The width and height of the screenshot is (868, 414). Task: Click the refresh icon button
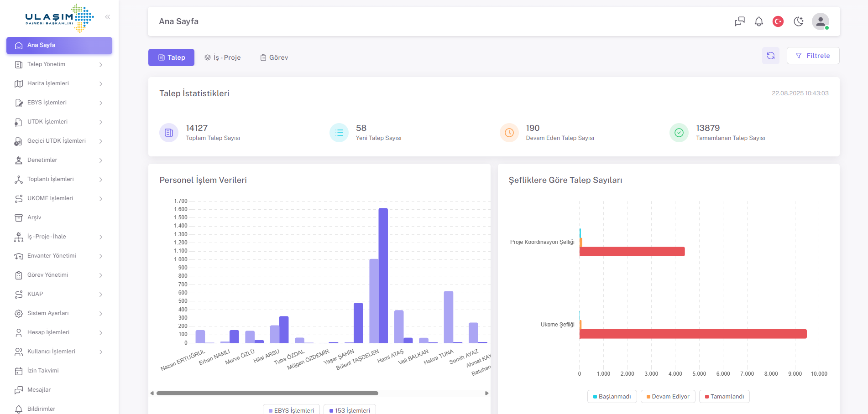(770, 56)
